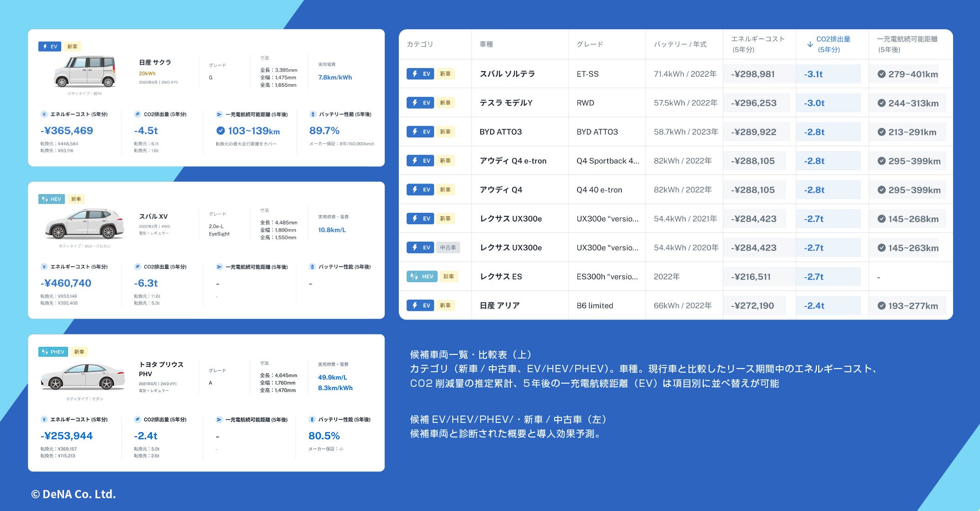Click the battery performance icon on Sakura card
Screen dimensions: 980x511
313,115
